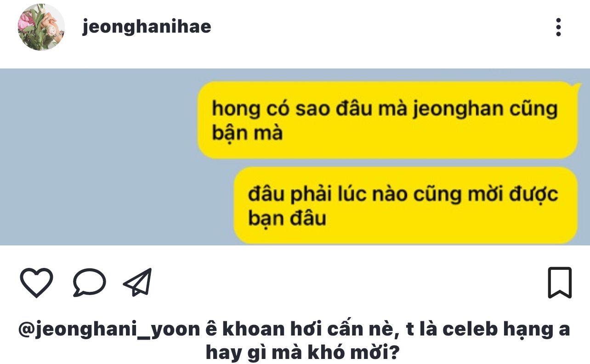Tap the blue background of the post image
The image size is (590, 364).
point(99,157)
